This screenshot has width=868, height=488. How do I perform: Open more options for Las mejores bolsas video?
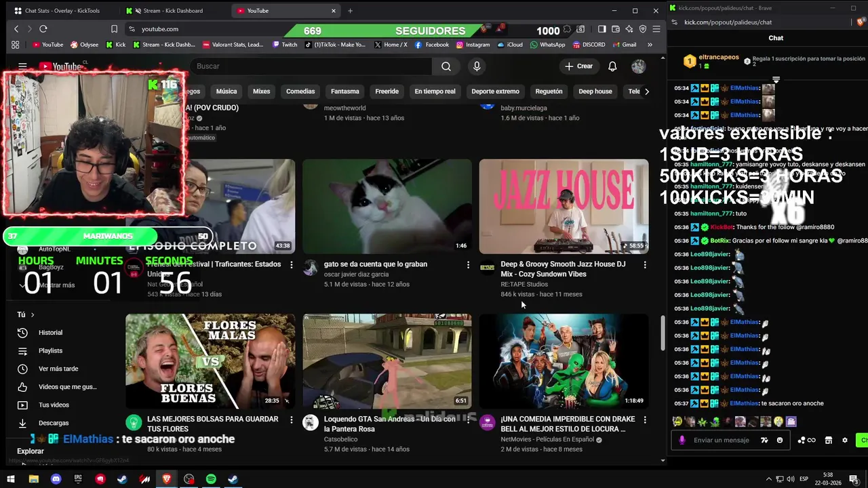coord(292,420)
